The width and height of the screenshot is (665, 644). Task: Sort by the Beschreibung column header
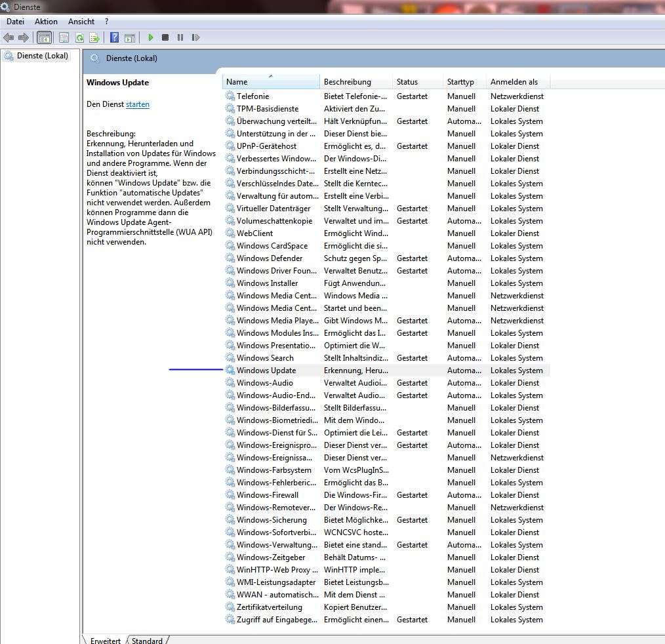[356, 82]
